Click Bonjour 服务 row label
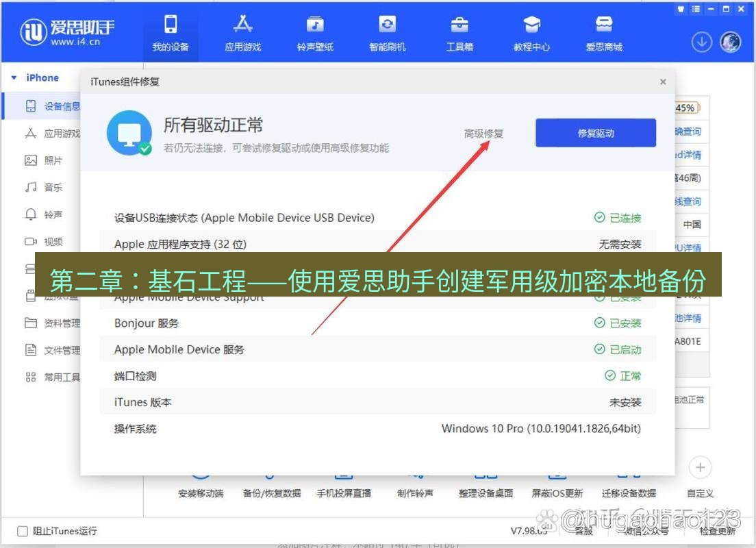The width and height of the screenshot is (756, 548). 147,323
